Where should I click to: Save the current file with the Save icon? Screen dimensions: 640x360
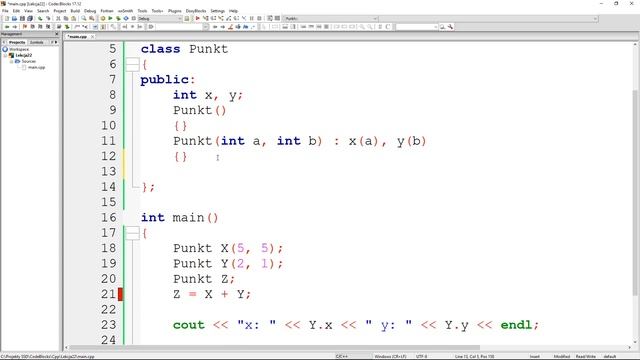pyautogui.click(x=22, y=18)
